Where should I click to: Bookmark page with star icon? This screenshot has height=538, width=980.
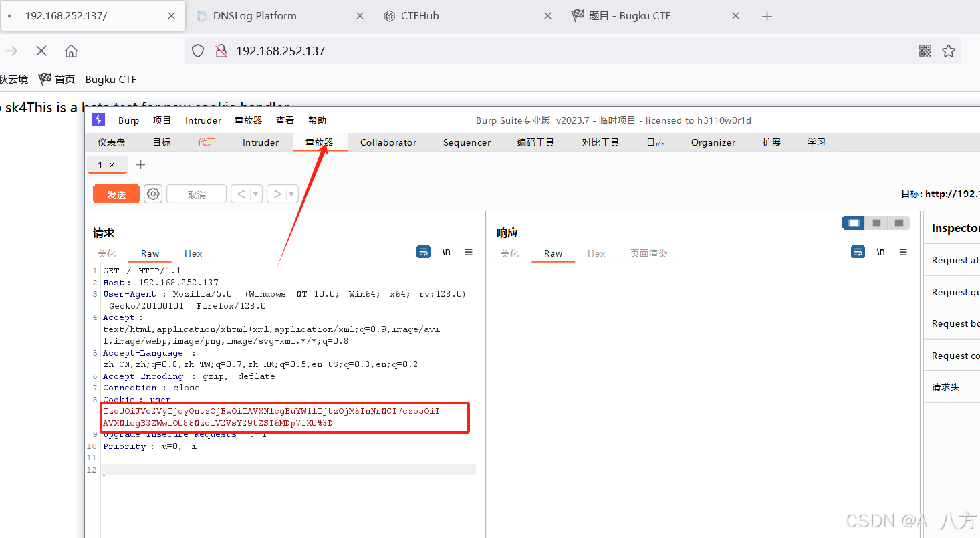948,51
